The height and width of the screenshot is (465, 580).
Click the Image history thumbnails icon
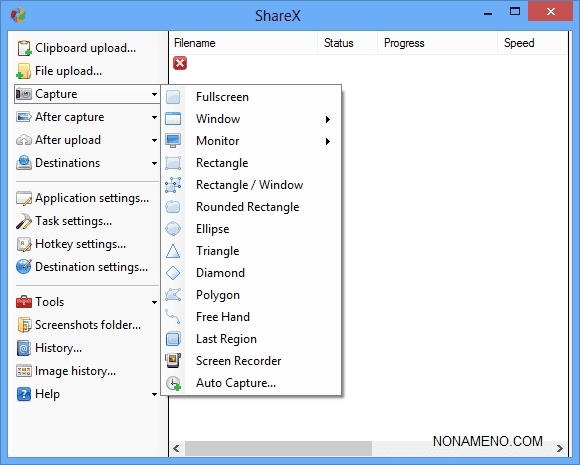(24, 371)
